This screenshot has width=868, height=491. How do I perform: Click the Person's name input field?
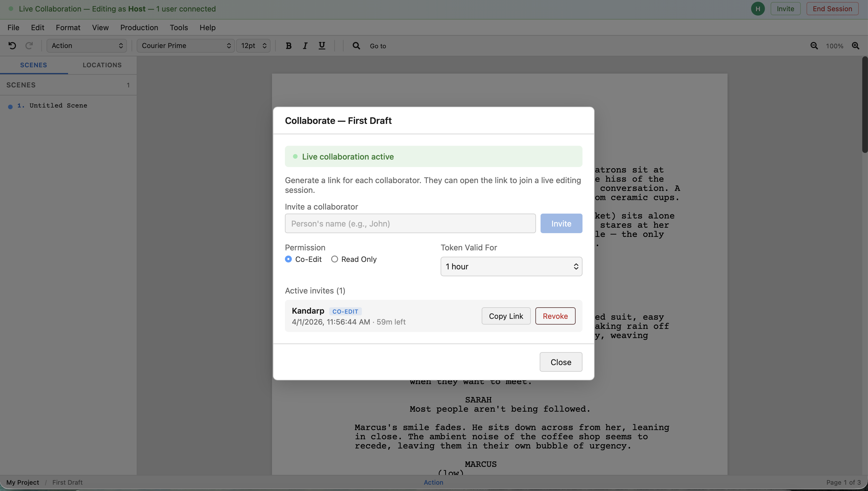(410, 223)
